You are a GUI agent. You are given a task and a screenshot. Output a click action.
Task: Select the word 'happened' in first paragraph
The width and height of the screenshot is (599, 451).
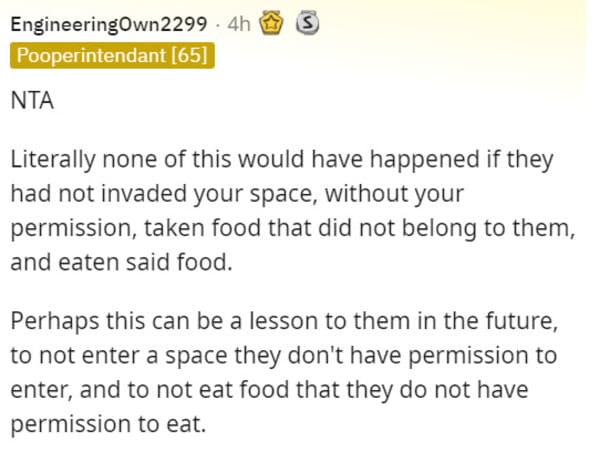pos(424,160)
